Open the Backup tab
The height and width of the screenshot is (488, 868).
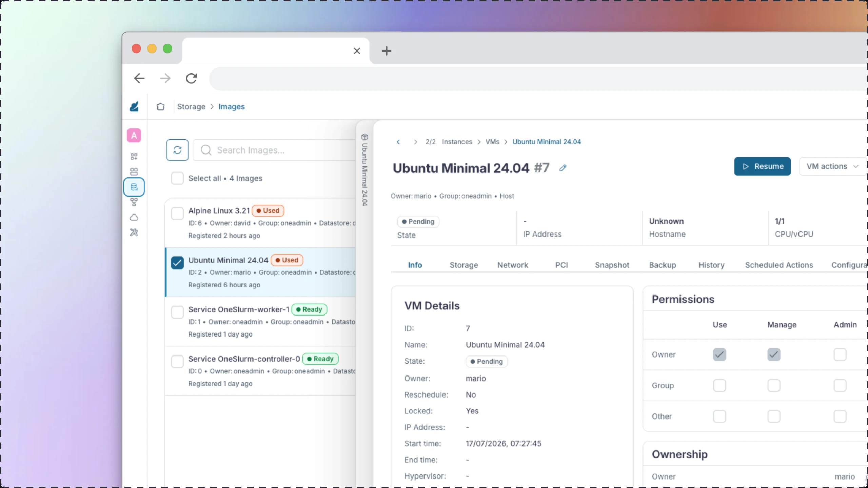[663, 265]
